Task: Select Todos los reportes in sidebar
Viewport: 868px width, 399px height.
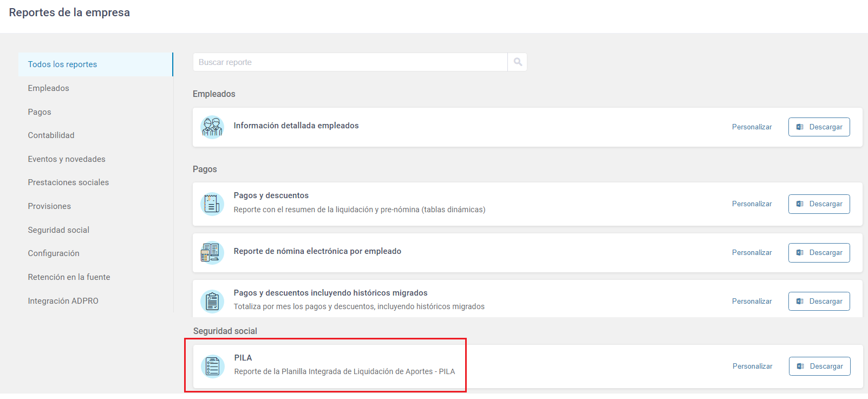Action: pyautogui.click(x=96, y=64)
